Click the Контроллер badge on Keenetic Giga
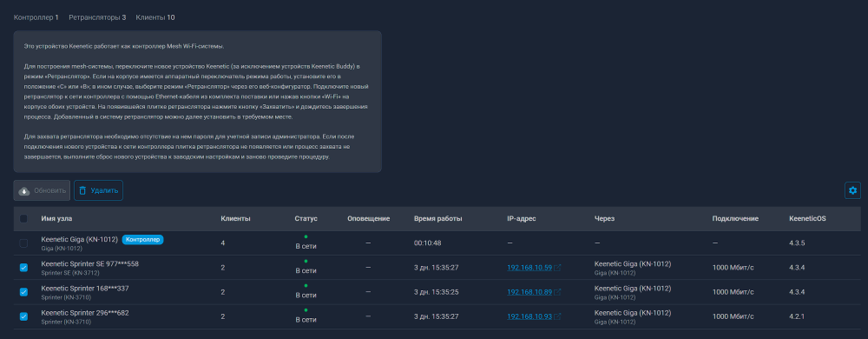The image size is (868, 339). (143, 240)
